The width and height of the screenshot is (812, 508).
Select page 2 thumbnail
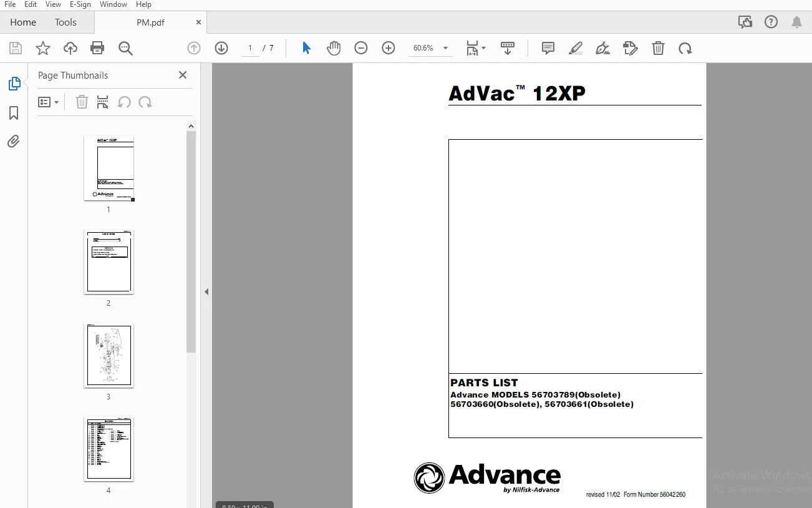(109, 261)
